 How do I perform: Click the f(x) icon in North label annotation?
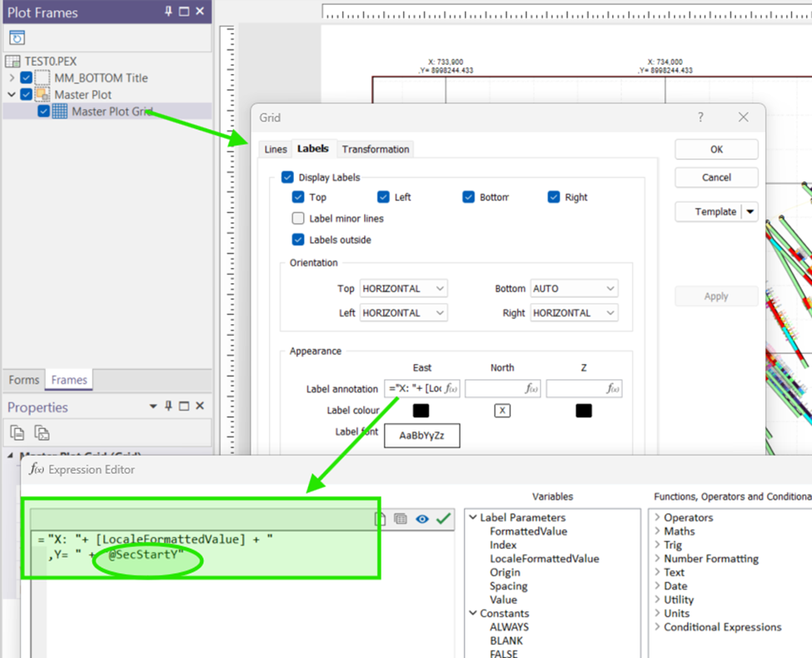[531, 389]
